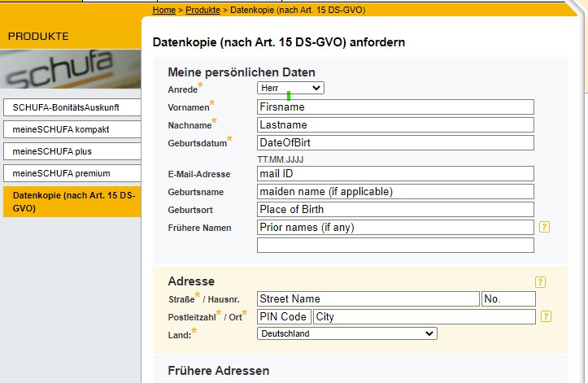Click the Street Name input field
Screen dimensions: 588x383
pyautogui.click(x=368, y=299)
